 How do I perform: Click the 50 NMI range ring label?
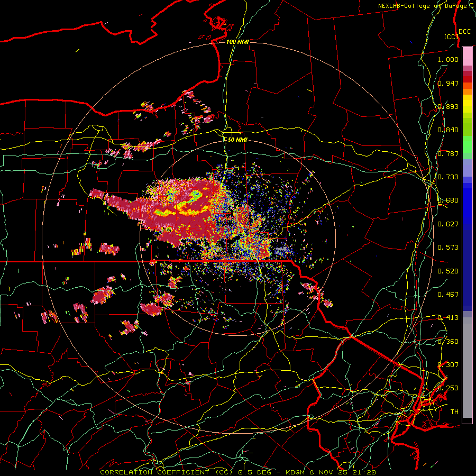(x=237, y=140)
